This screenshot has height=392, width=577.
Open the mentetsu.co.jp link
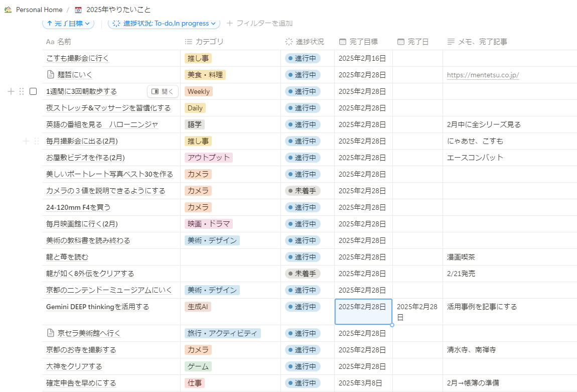(x=483, y=75)
